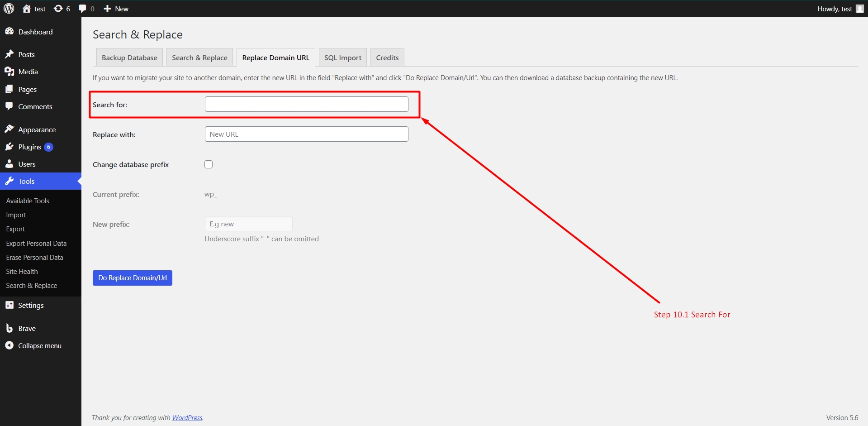Click the Comments icon in sidebar

pos(9,106)
